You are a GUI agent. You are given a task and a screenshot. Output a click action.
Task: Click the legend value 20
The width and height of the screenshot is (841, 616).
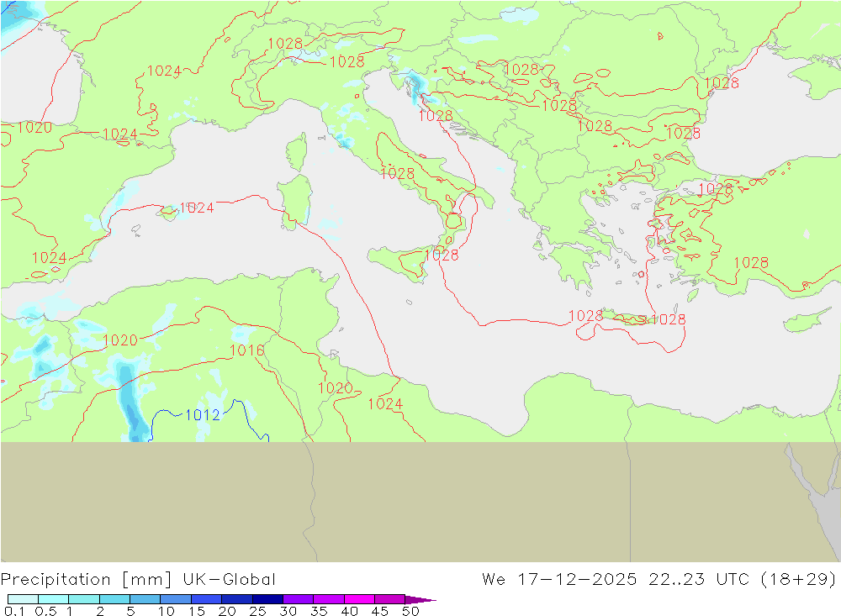point(227,611)
